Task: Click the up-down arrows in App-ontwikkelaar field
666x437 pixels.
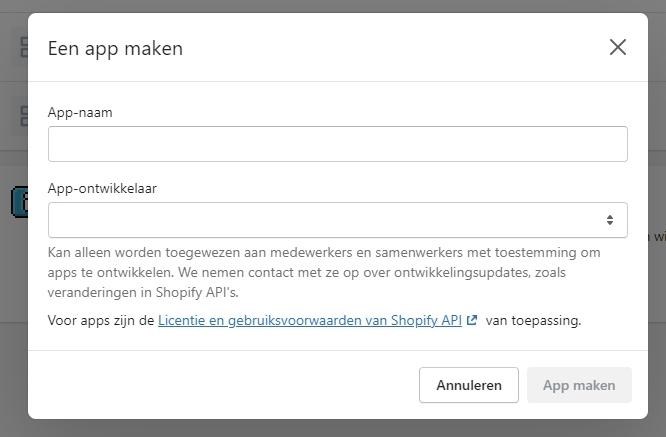Action: 610,220
